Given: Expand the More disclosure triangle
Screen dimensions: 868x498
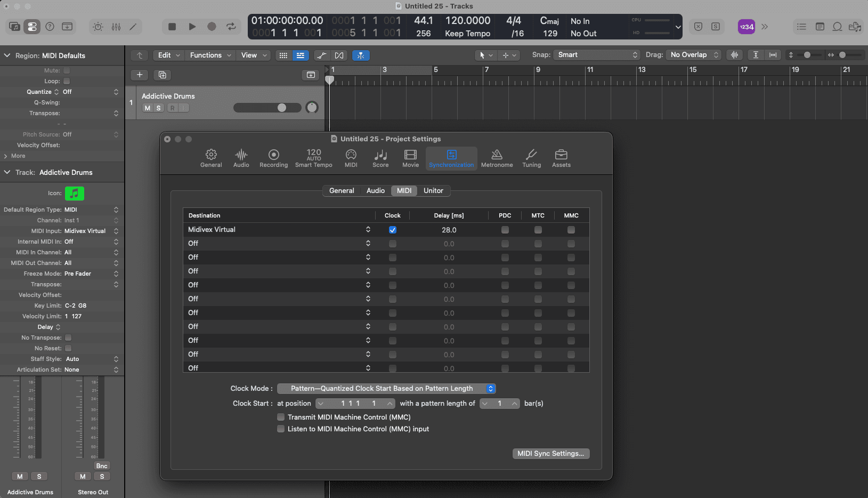Looking at the screenshot, I should (x=6, y=156).
